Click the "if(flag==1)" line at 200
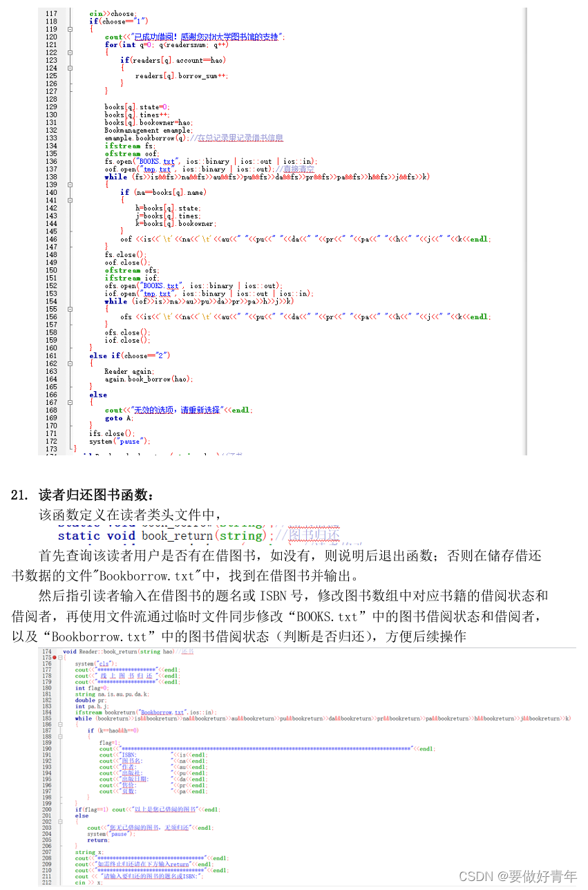Screen dimensions: 588x890 (x=148, y=810)
